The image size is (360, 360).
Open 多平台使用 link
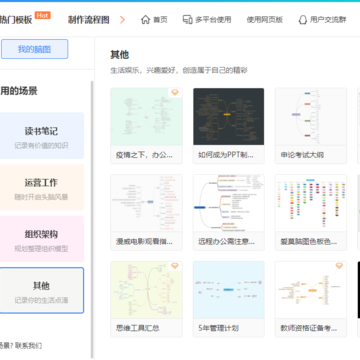point(213,20)
